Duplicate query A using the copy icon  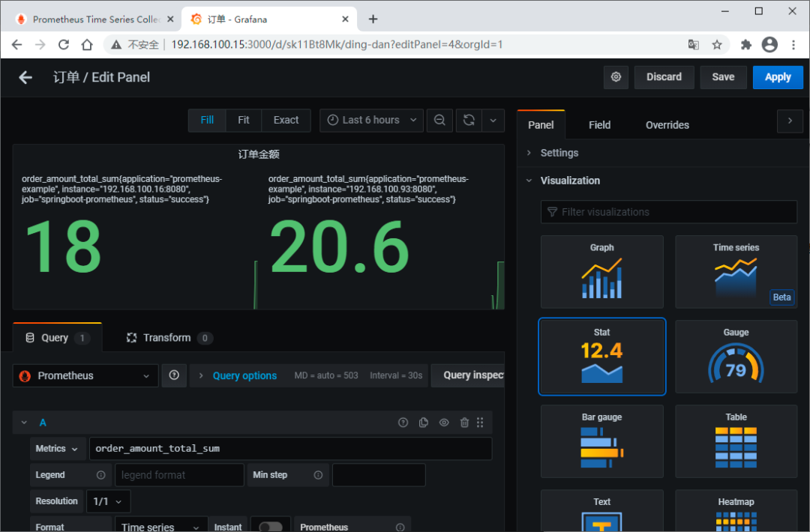click(423, 422)
